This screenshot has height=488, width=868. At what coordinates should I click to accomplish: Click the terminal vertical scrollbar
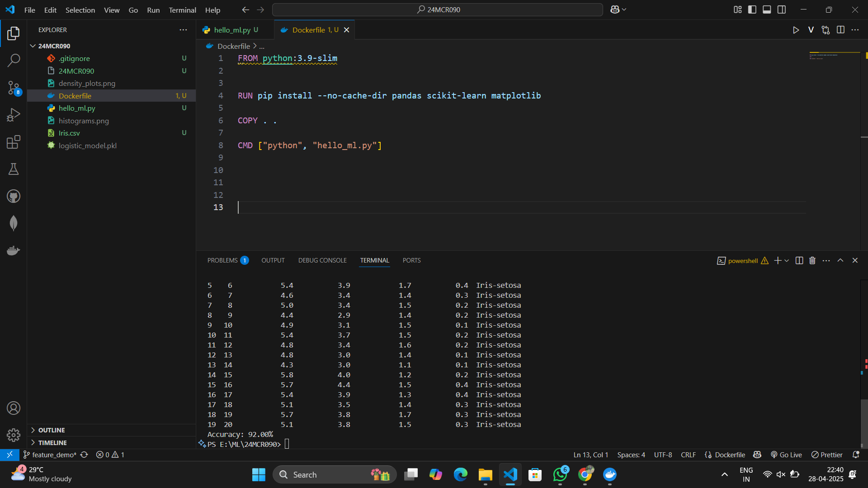point(864,422)
